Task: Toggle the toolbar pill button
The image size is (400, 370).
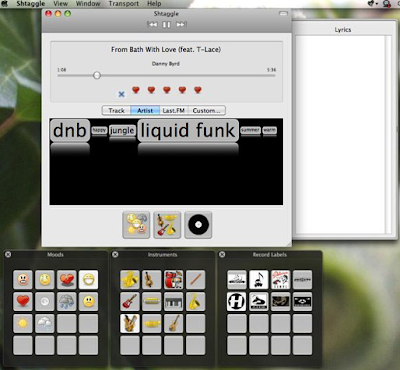Action: coord(283,14)
